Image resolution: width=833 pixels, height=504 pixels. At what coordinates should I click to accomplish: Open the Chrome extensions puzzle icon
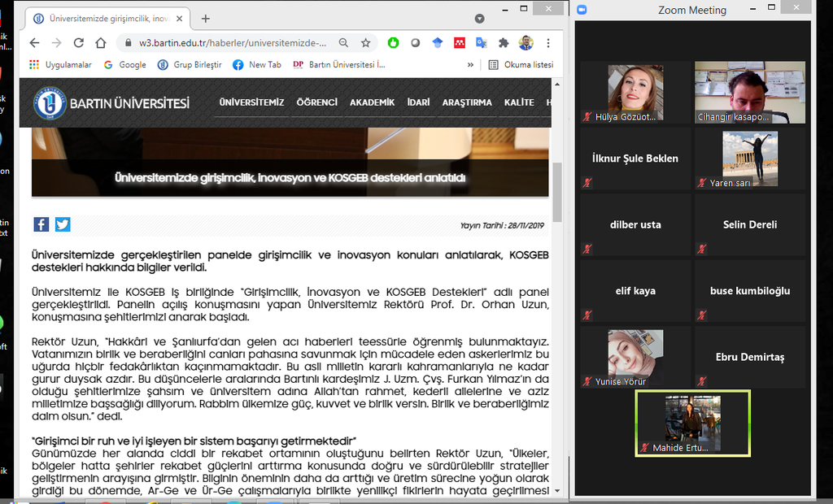504,42
